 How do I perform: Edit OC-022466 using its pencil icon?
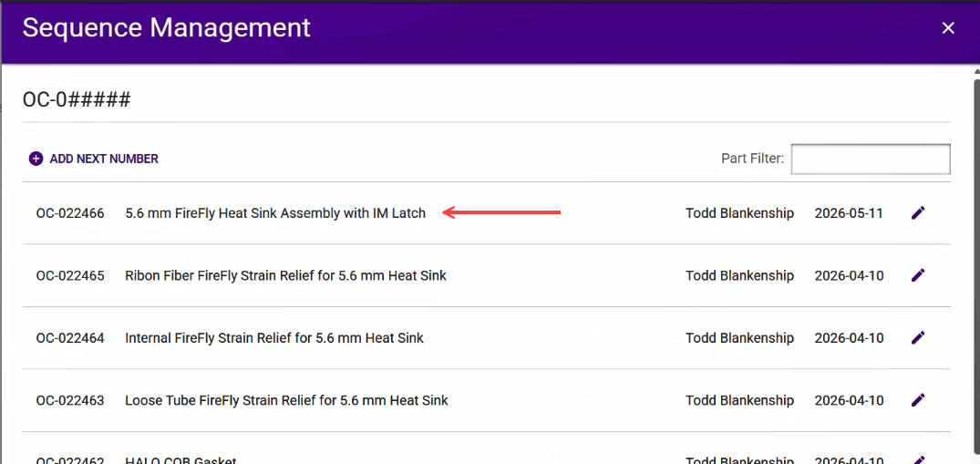click(917, 213)
